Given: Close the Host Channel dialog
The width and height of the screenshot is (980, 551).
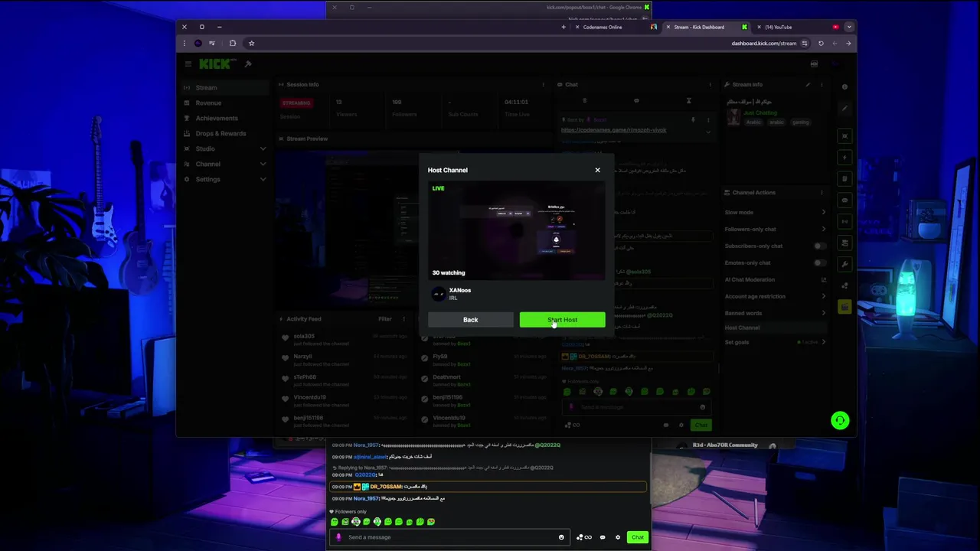Looking at the screenshot, I should tap(597, 170).
